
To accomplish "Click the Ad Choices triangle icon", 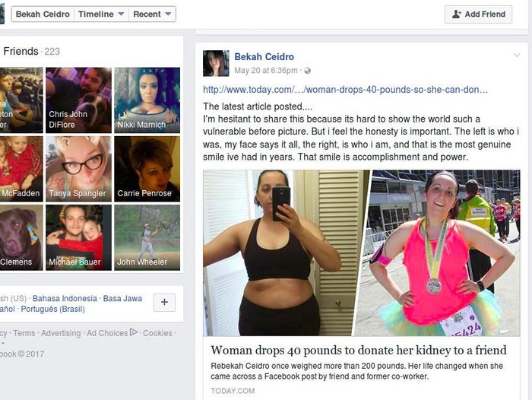I will [x=134, y=332].
